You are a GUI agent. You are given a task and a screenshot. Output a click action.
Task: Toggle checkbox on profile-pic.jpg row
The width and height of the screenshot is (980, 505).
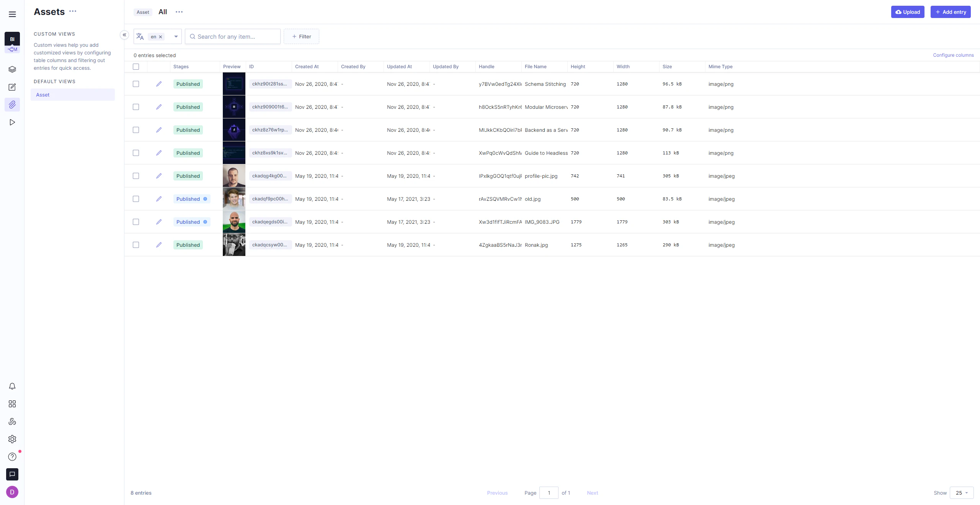click(x=136, y=176)
